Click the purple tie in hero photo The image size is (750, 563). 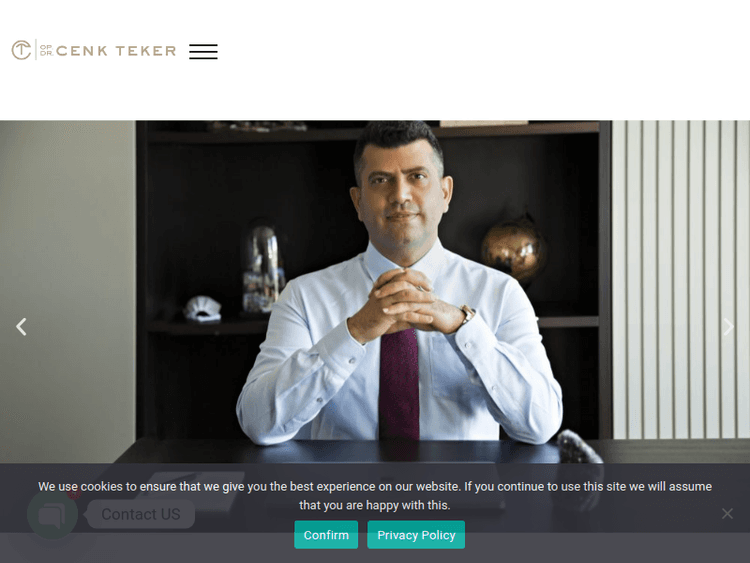pyautogui.click(x=399, y=383)
